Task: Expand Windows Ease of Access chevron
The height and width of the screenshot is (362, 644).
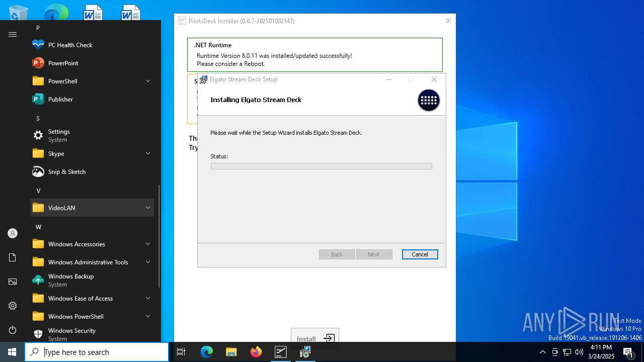Action: (148, 298)
